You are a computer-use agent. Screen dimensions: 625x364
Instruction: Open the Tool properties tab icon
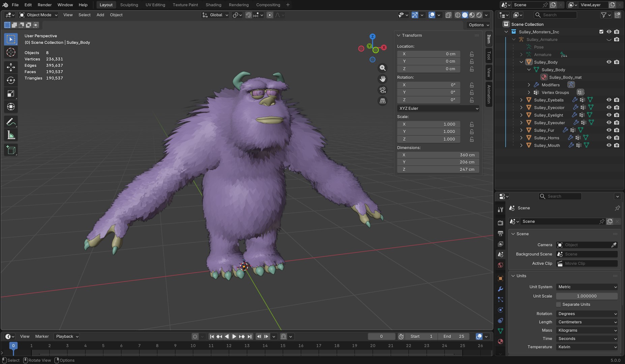click(501, 210)
